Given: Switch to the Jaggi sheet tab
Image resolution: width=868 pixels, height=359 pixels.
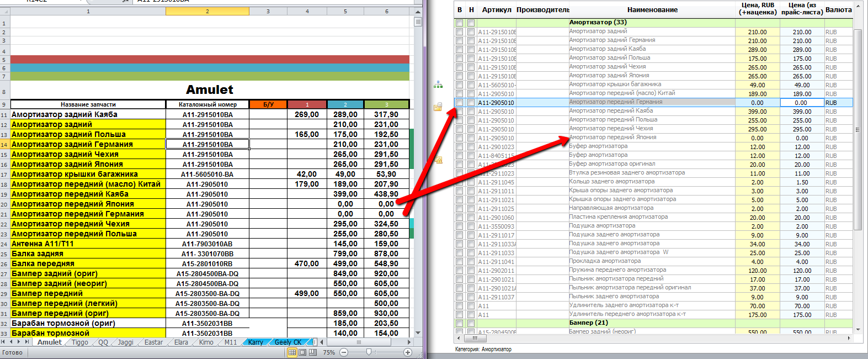Looking at the screenshot, I should click(x=126, y=342).
